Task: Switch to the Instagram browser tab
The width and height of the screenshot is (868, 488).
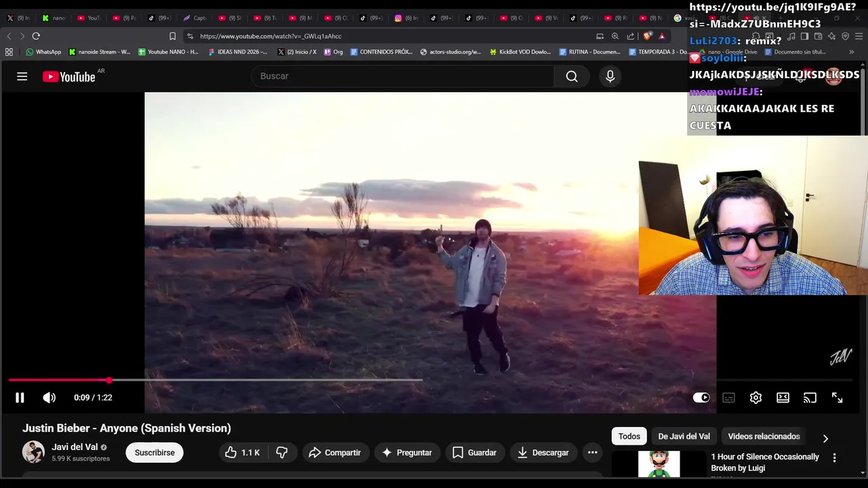Action: coord(407,18)
